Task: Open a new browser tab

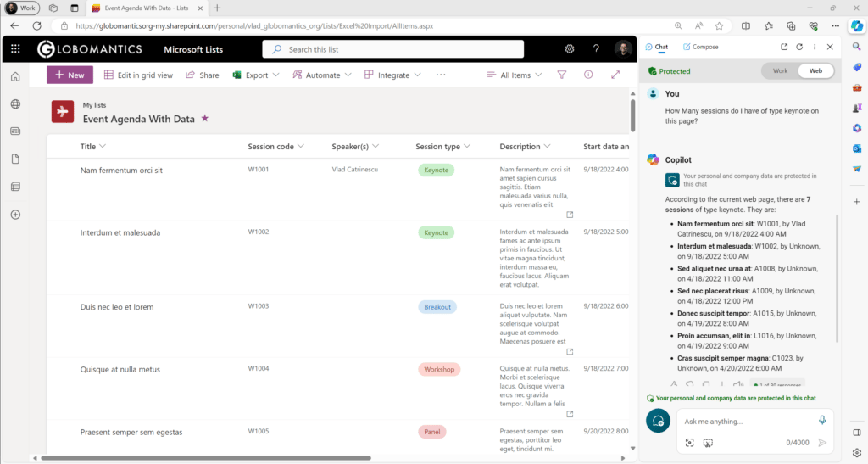Action: tap(217, 8)
